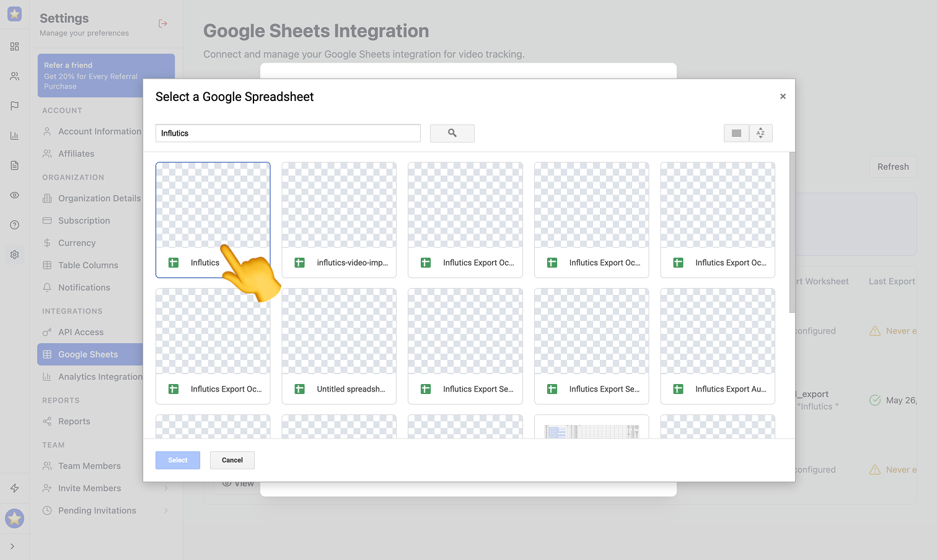Click the search magnifier button in dialog

click(452, 133)
